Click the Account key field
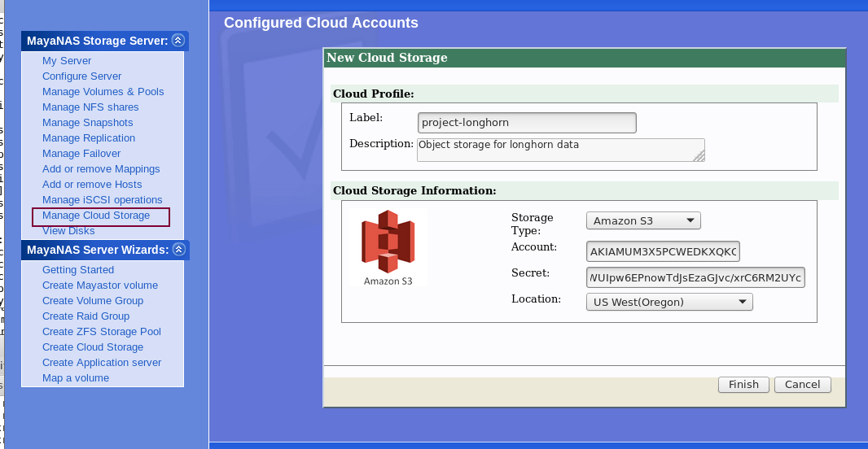 pos(663,251)
